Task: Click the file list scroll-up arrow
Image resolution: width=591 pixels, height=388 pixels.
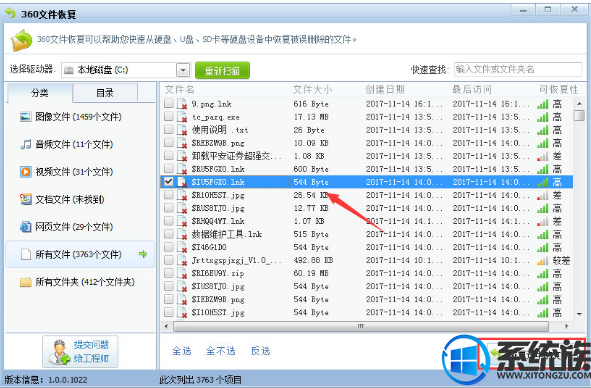Action: coord(579,103)
